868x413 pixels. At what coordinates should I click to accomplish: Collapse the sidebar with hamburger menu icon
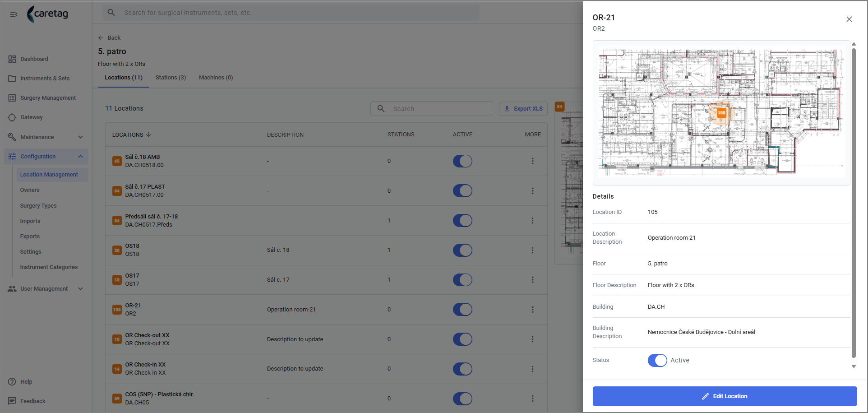(14, 14)
